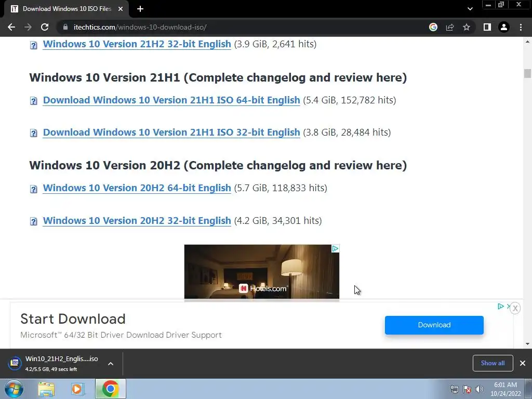
Task: Share this page icon
Action: [x=450, y=27]
